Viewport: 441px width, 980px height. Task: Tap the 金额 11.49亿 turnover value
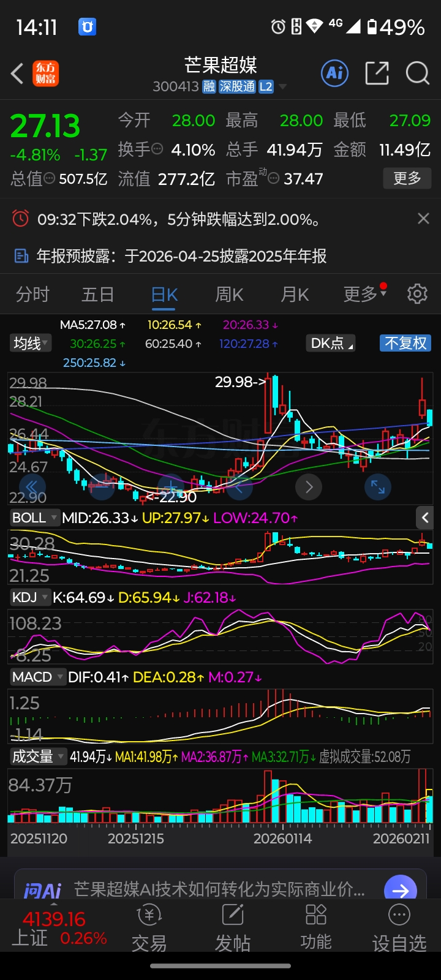(x=382, y=149)
